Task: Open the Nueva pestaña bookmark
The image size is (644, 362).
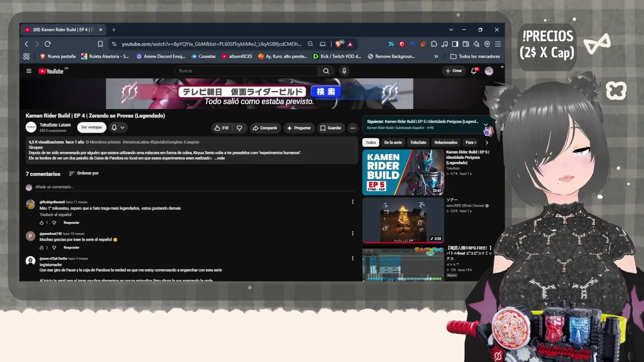Action: point(58,56)
